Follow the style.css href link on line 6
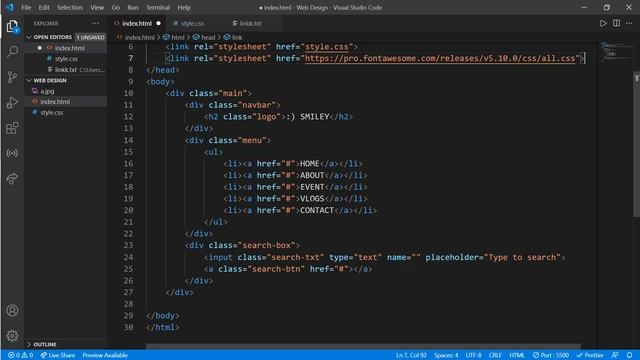640x360 pixels. [x=327, y=47]
